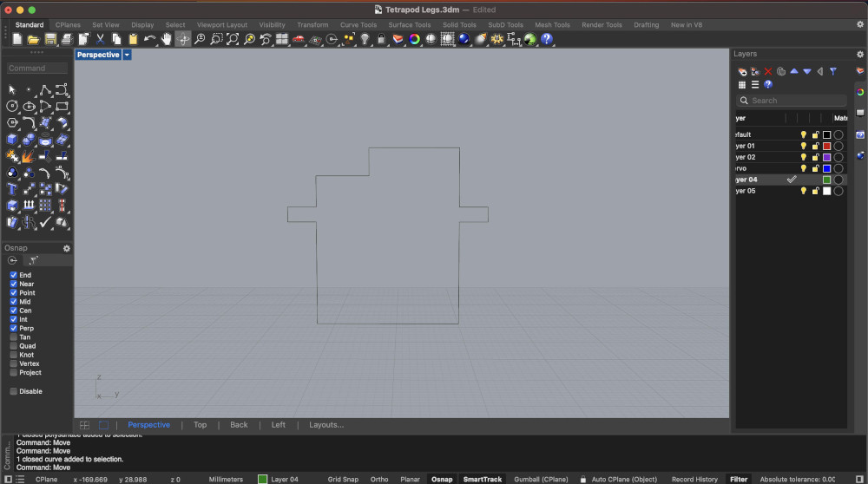The width and height of the screenshot is (868, 484).
Task: Switch to the Top viewport tab
Action: (200, 425)
